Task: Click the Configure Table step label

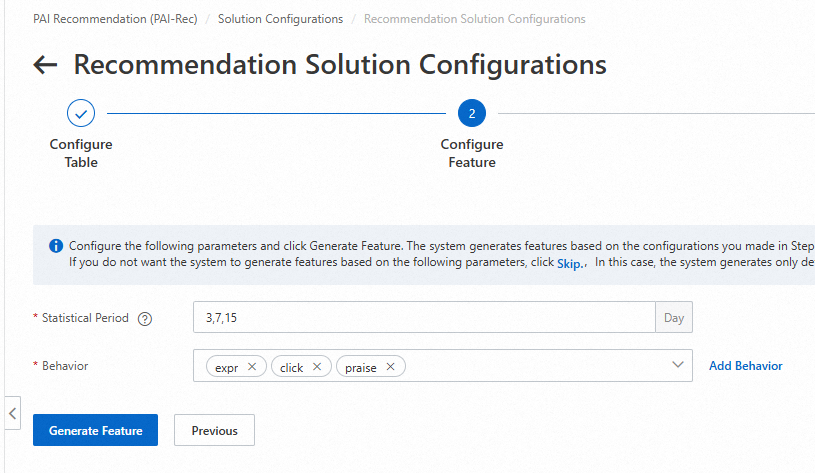Action: [81, 153]
